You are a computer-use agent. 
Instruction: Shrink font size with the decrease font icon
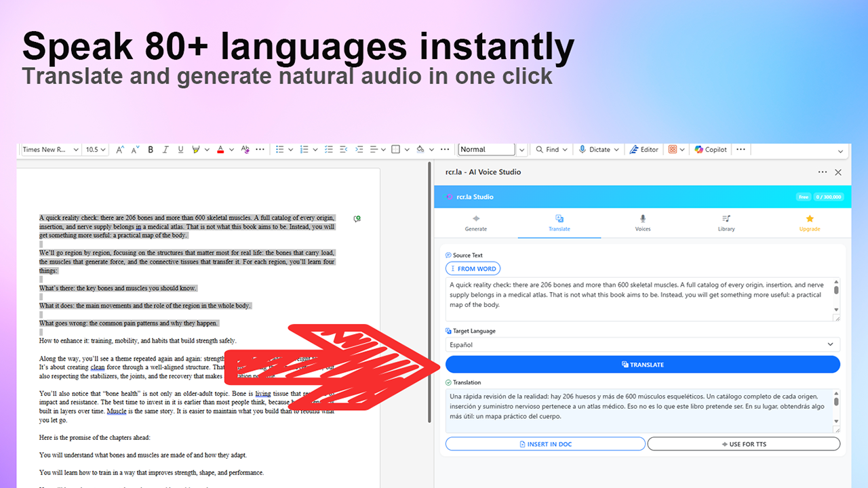coord(135,150)
